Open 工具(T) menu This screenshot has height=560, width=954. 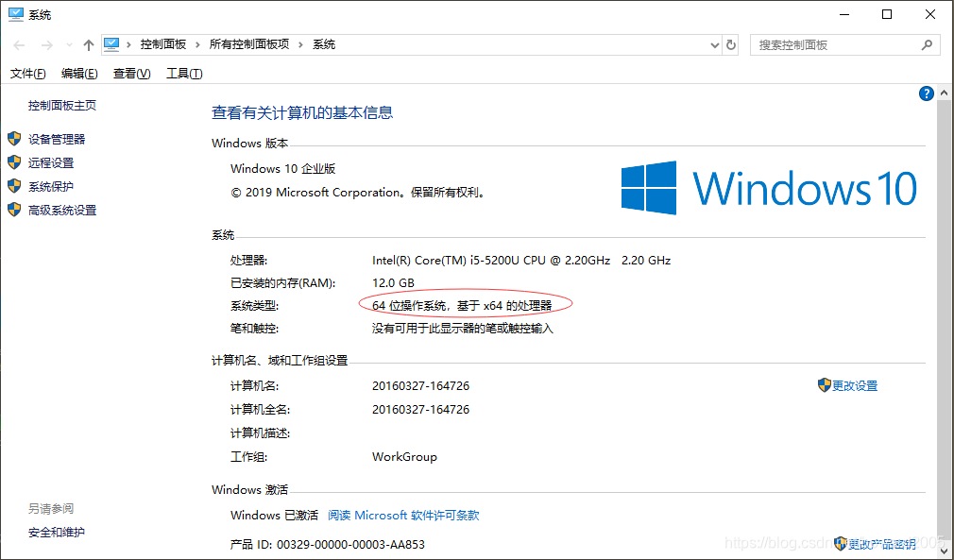click(x=184, y=74)
